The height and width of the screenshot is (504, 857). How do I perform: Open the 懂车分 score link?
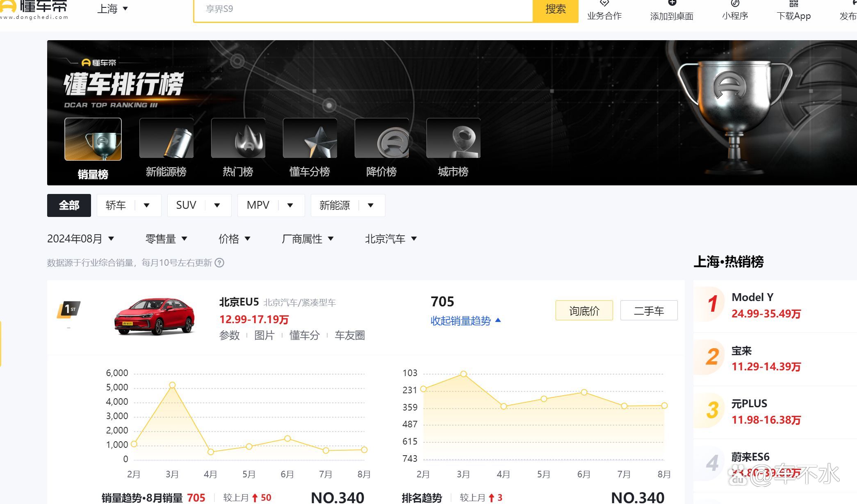tap(305, 335)
